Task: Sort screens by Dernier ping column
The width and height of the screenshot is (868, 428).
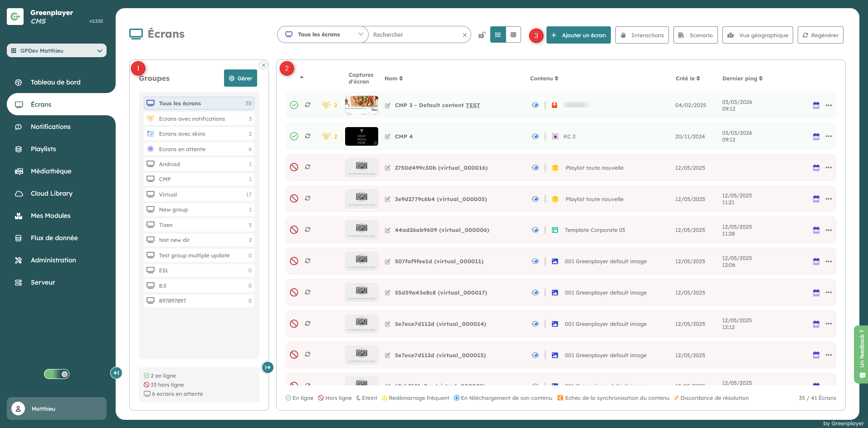Action: tap(742, 79)
